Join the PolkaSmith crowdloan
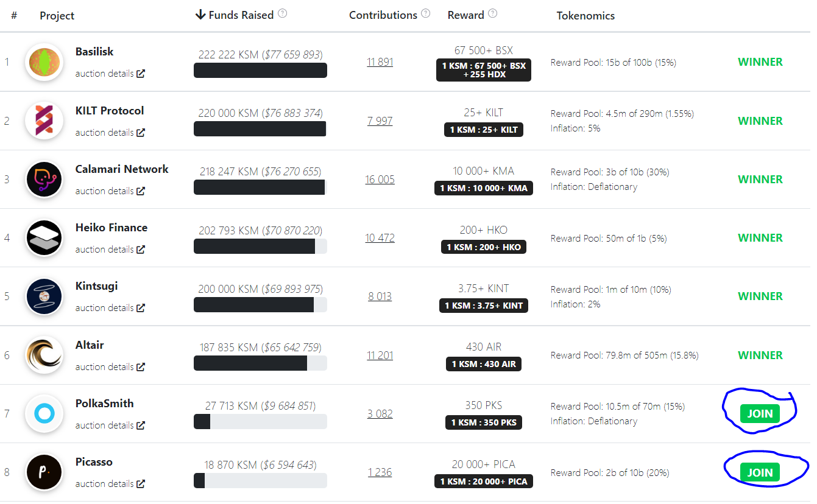Image resolution: width=817 pixels, height=504 pixels. tap(760, 414)
